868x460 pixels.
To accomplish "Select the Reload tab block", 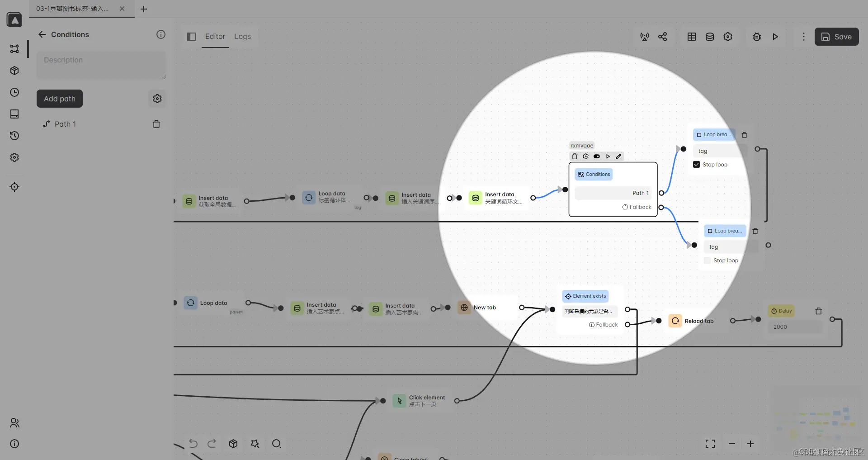I will point(696,321).
